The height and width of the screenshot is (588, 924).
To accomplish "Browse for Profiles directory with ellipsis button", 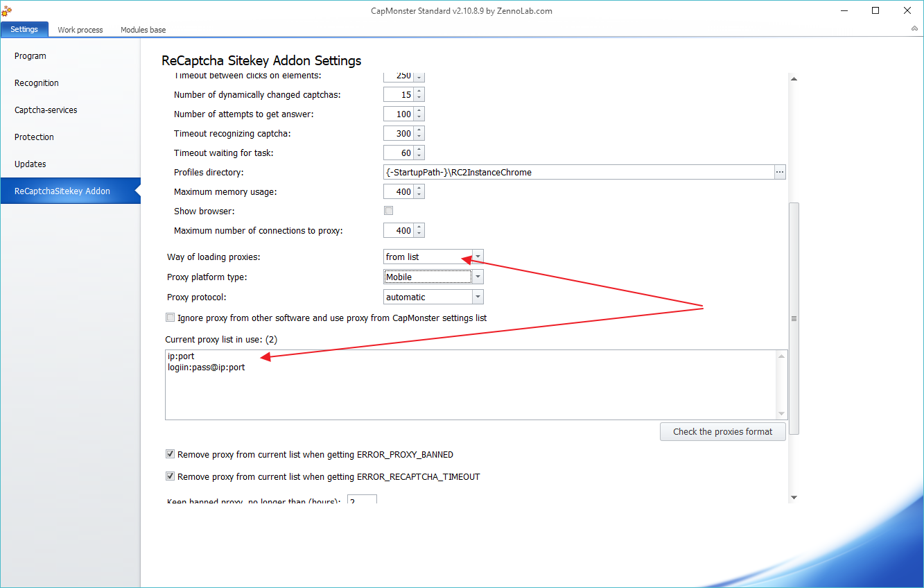I will 780,172.
